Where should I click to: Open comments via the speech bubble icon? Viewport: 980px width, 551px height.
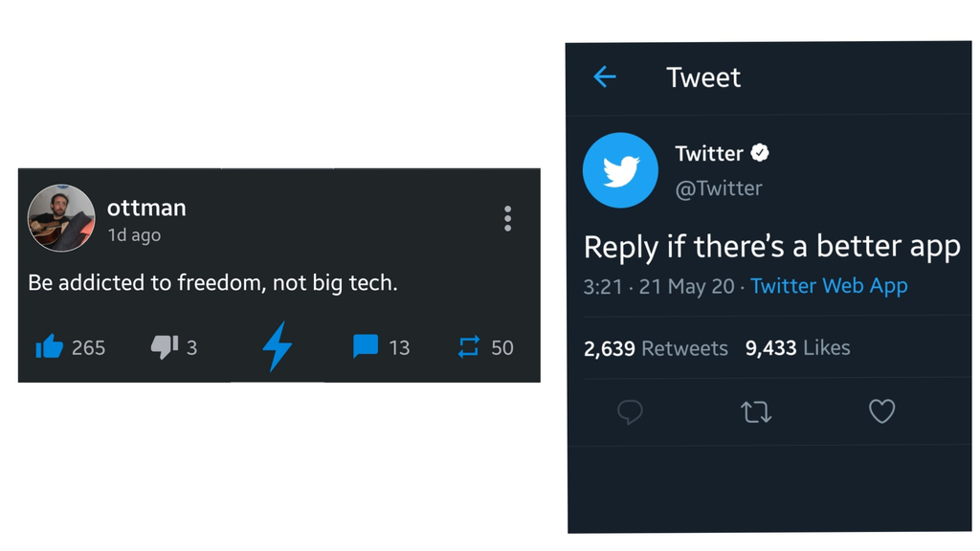point(366,346)
